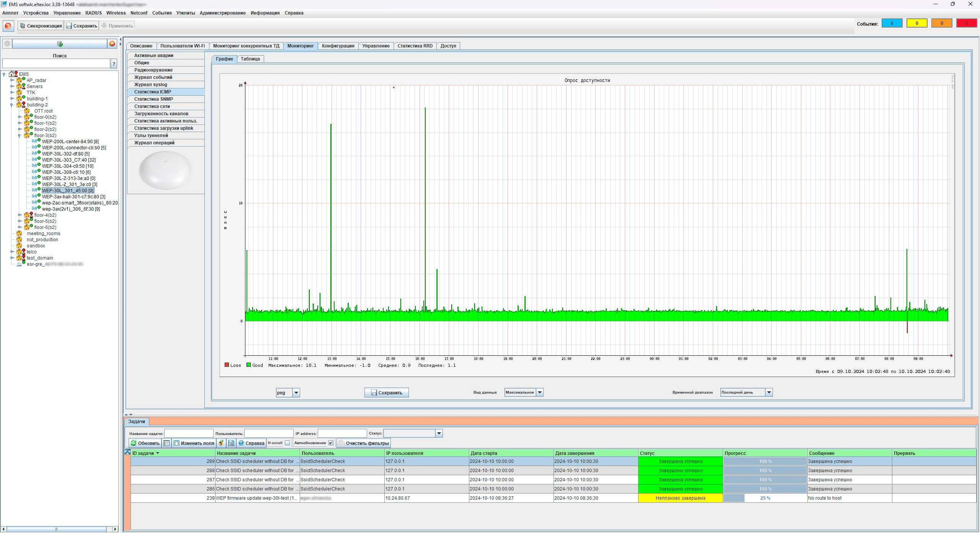Screen dimensions: 980x533
Task: Open the Вид данных Максимальное dropdown
Action: (539, 392)
